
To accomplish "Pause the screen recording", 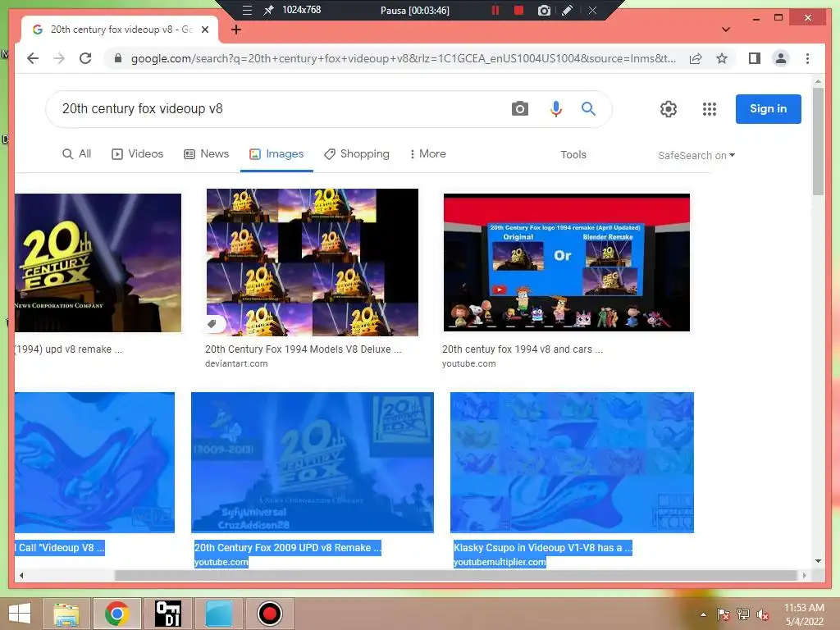I will tap(495, 10).
